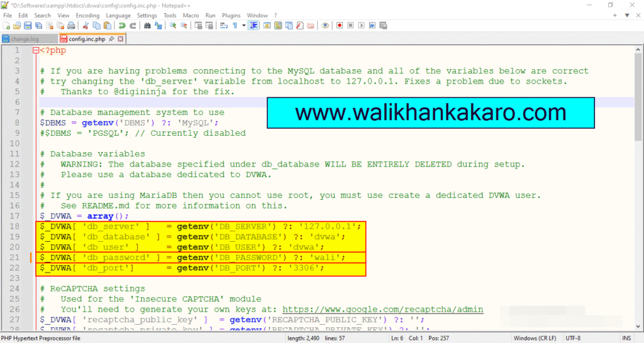Zoom out using the toolbar icon
The image size is (644, 343).
pyautogui.click(x=184, y=25)
